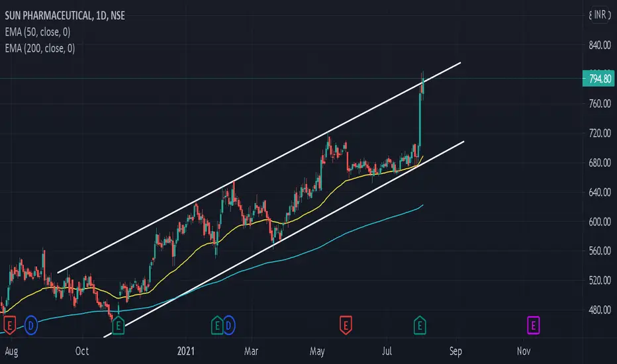Click the blue dividend marker before March
Screen dimensions: 617x364
228,326
